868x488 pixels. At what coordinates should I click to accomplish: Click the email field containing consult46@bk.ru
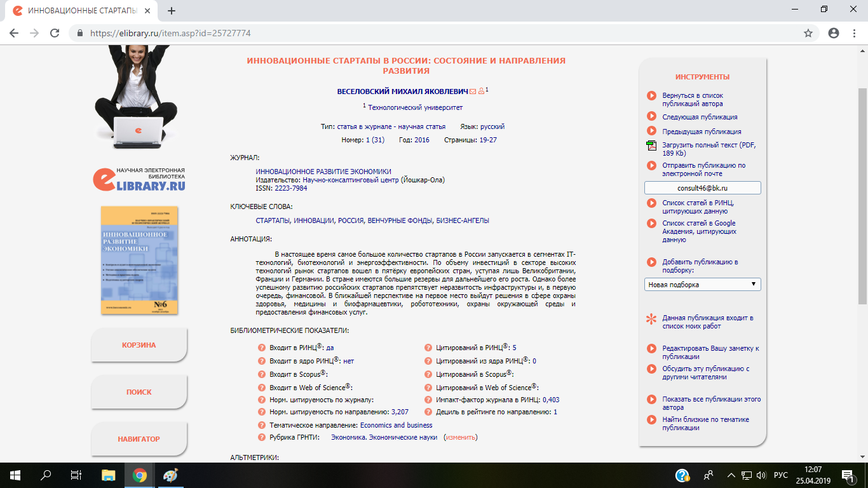tap(702, 188)
